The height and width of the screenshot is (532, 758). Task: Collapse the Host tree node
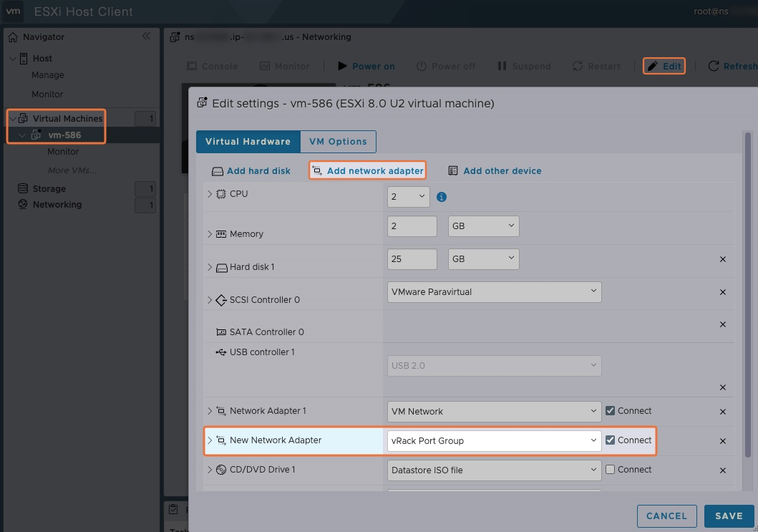coord(13,59)
